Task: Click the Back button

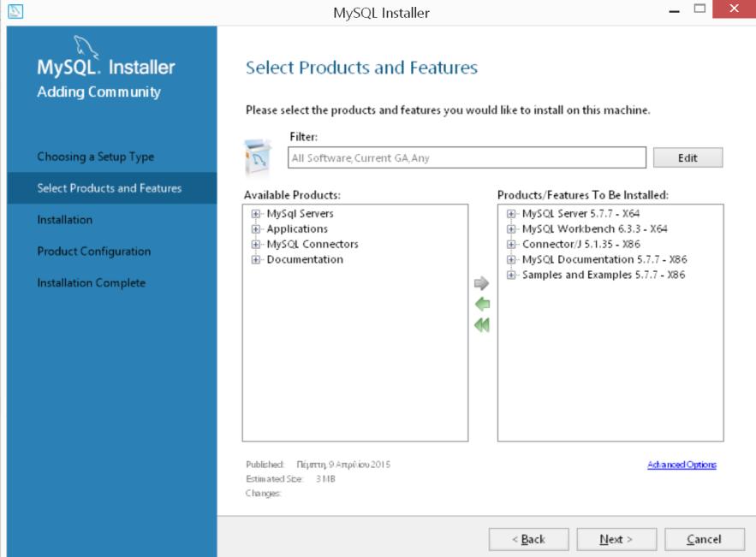Action: coord(528,539)
